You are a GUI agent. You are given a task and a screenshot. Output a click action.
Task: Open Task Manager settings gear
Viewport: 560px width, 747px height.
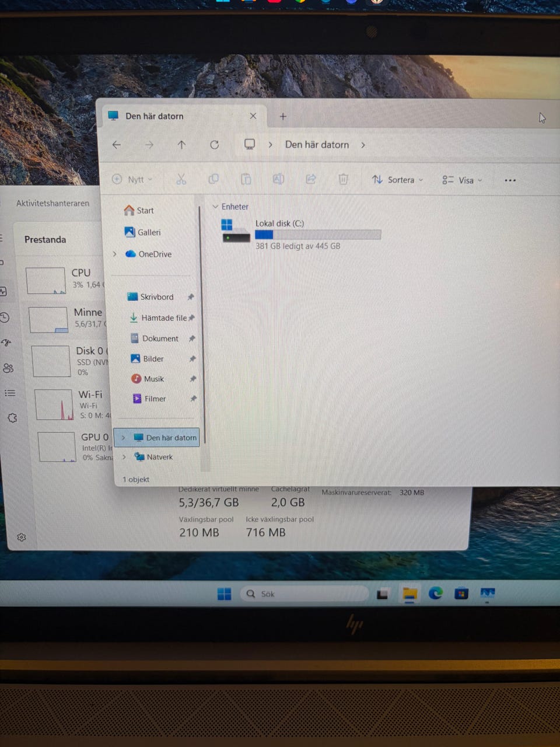pyautogui.click(x=22, y=537)
